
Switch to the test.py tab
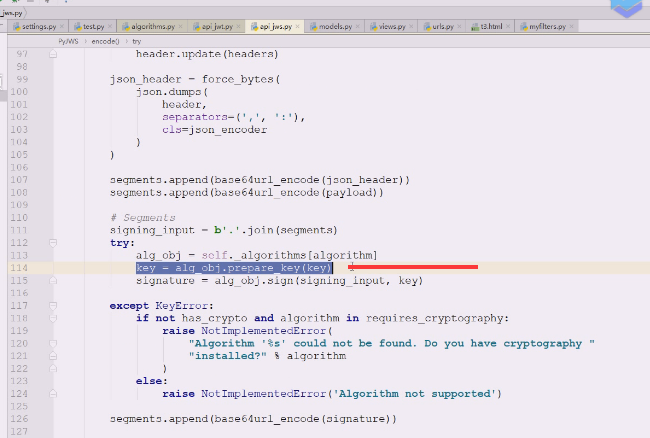pyautogui.click(x=94, y=27)
